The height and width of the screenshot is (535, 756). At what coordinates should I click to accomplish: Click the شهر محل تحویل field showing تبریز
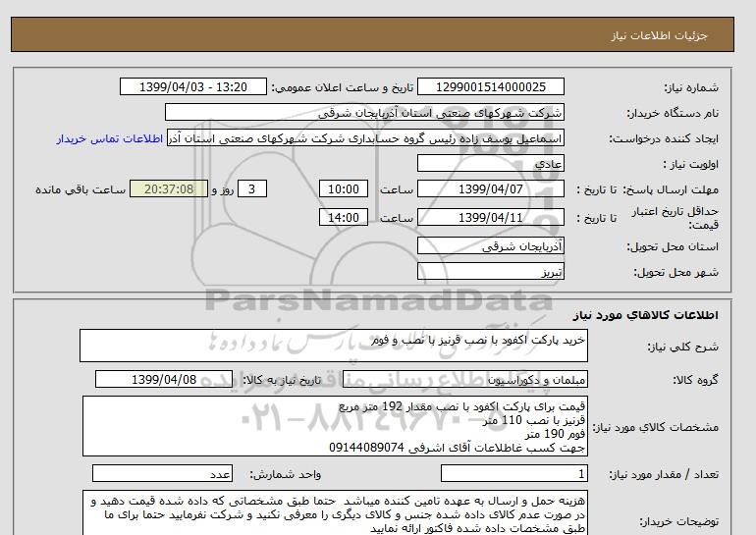point(492,271)
